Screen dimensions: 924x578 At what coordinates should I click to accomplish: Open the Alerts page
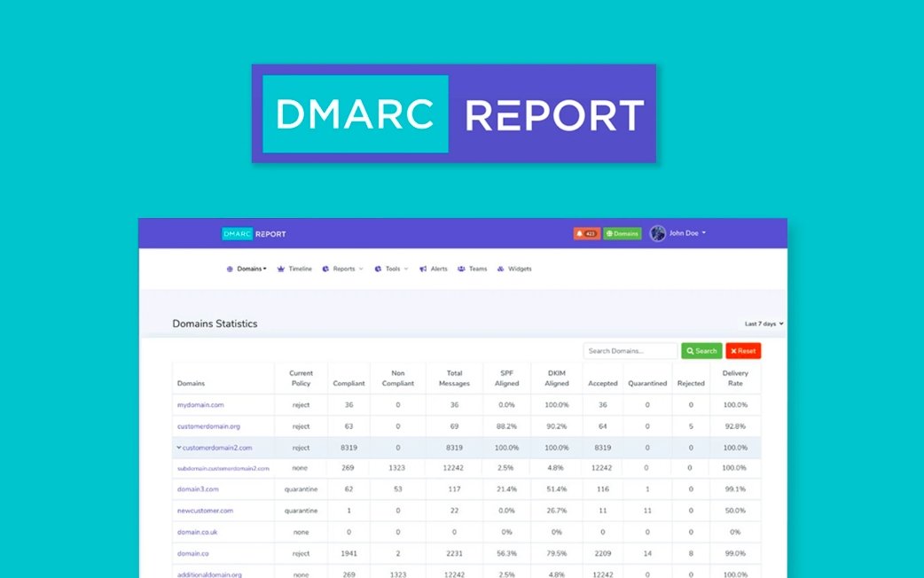(x=439, y=269)
